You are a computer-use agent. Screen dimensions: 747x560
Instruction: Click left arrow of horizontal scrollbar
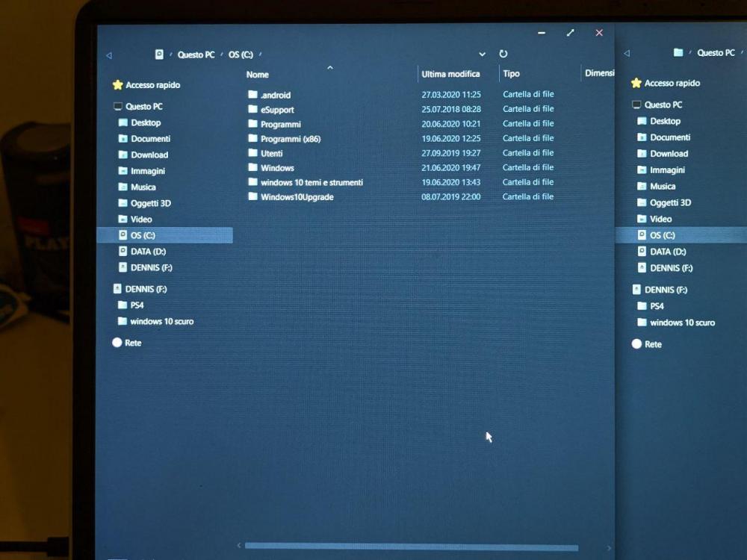tap(239, 546)
